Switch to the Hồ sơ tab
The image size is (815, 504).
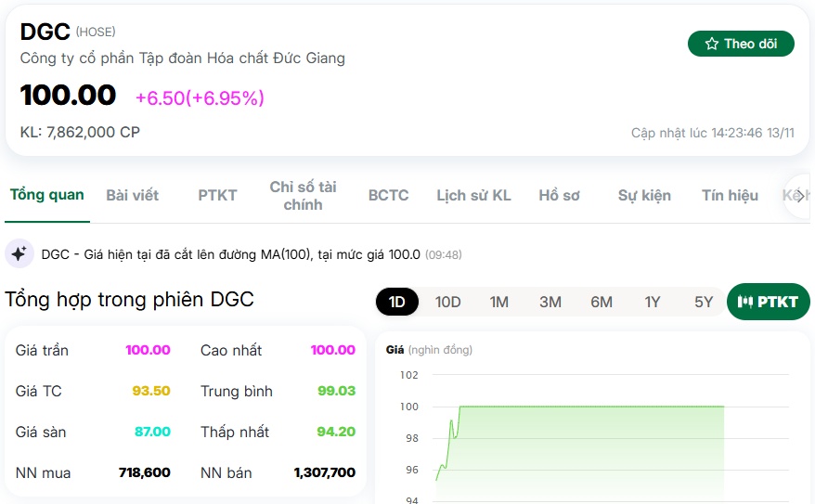click(x=560, y=195)
